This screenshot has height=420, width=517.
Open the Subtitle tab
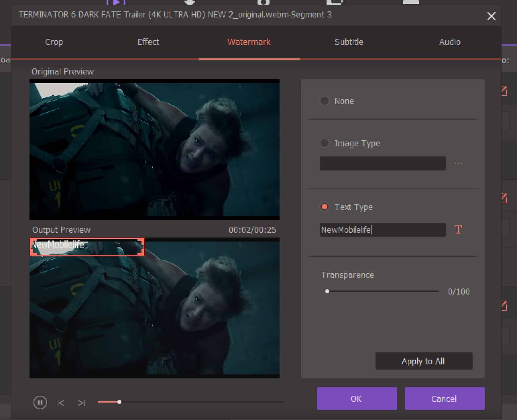tap(349, 42)
